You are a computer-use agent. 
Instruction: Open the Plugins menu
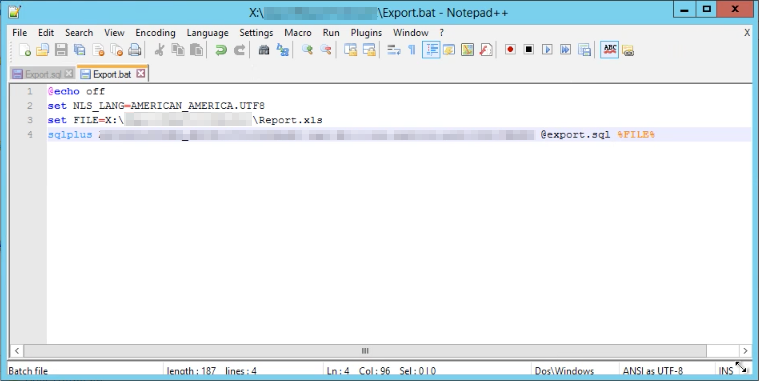pos(366,32)
